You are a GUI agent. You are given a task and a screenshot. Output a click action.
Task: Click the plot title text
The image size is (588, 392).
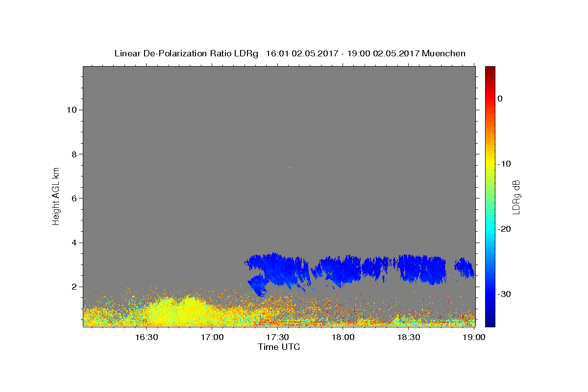[x=290, y=53]
